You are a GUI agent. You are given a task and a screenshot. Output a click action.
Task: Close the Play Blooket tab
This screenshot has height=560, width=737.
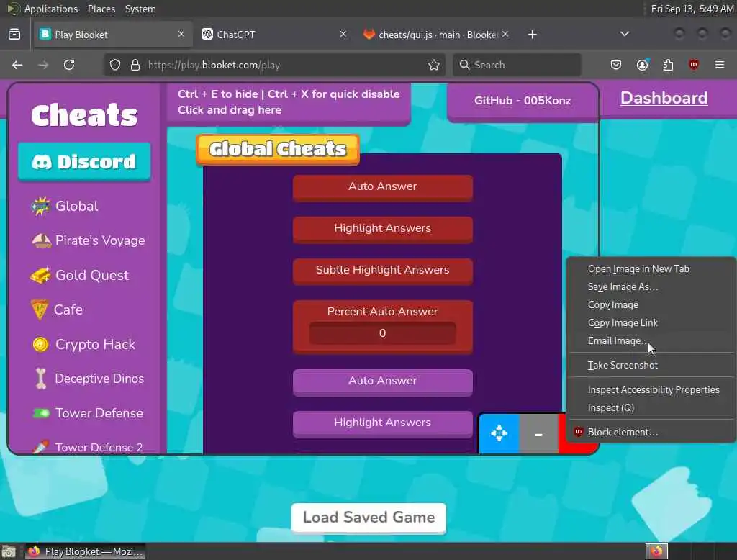(x=181, y=35)
